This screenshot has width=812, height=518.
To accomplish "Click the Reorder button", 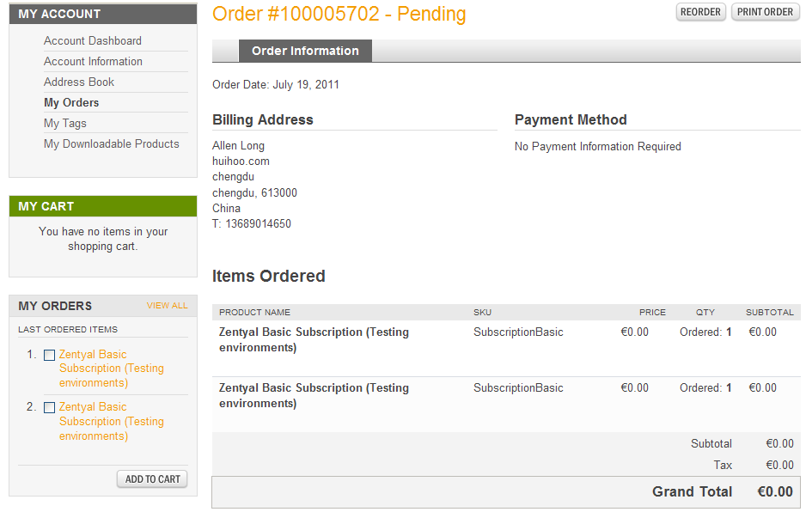I will coord(701,12).
